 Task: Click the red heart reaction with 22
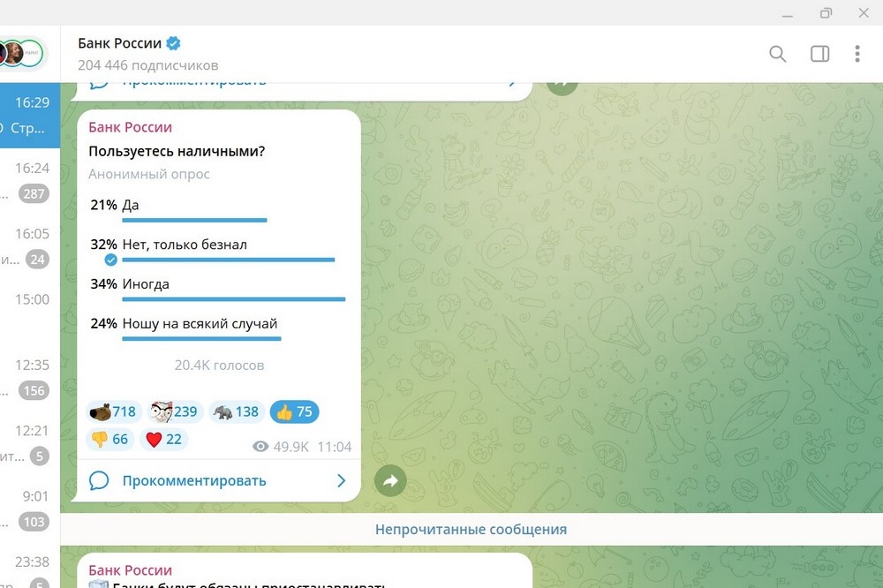coord(163,439)
